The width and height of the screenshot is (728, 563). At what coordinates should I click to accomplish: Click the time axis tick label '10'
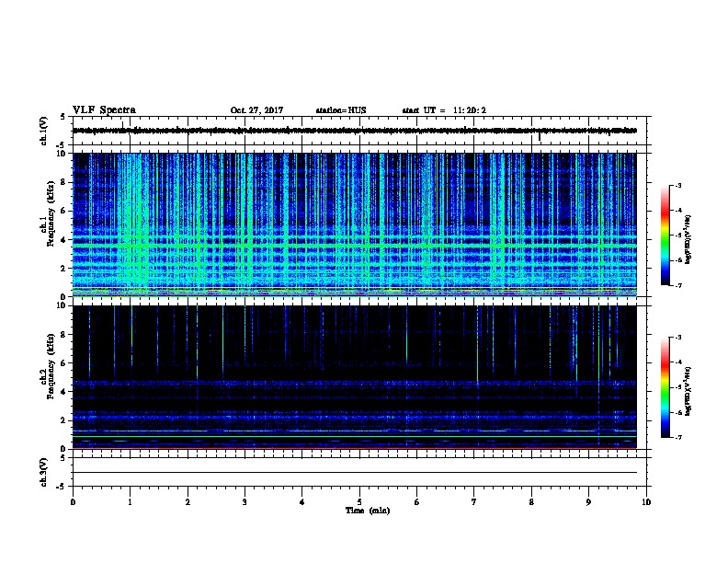click(646, 502)
